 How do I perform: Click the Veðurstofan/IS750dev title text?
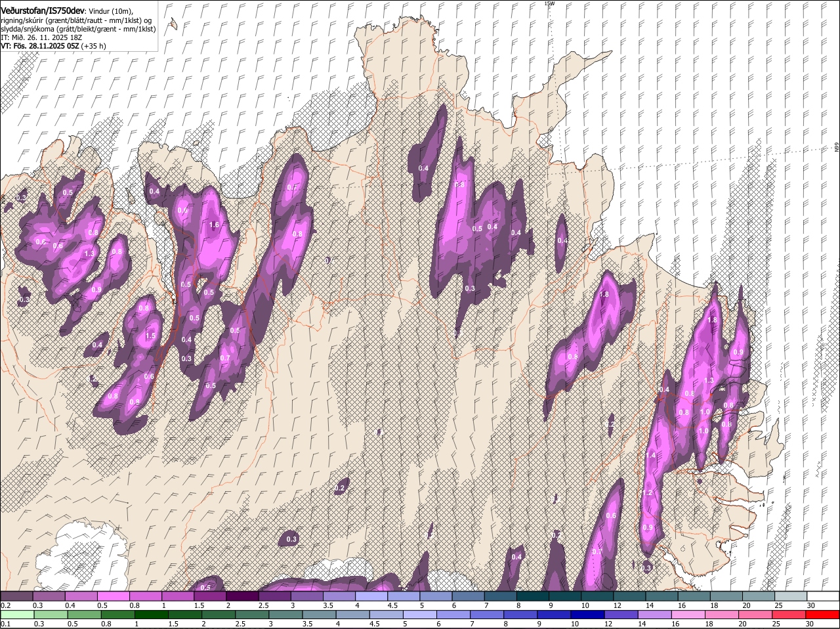[43, 10]
